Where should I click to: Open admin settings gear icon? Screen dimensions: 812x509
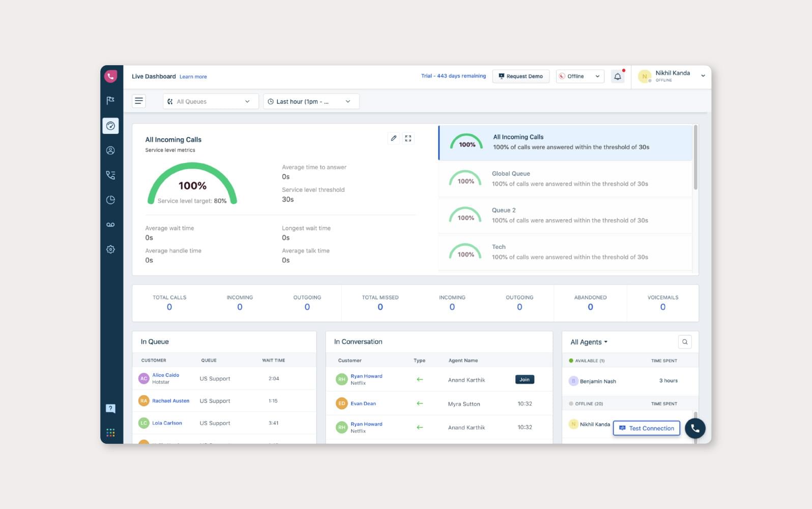point(110,249)
